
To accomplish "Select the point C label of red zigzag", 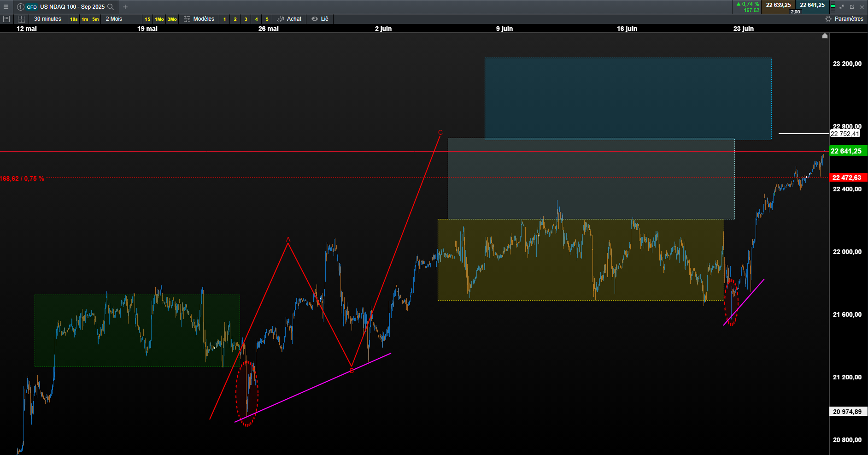I will coord(440,132).
